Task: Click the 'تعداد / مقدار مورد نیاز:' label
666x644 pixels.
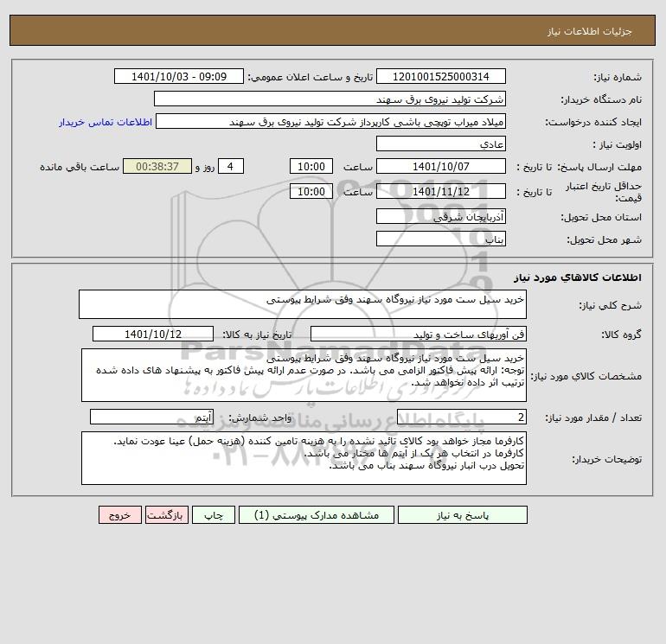Action: (x=593, y=418)
